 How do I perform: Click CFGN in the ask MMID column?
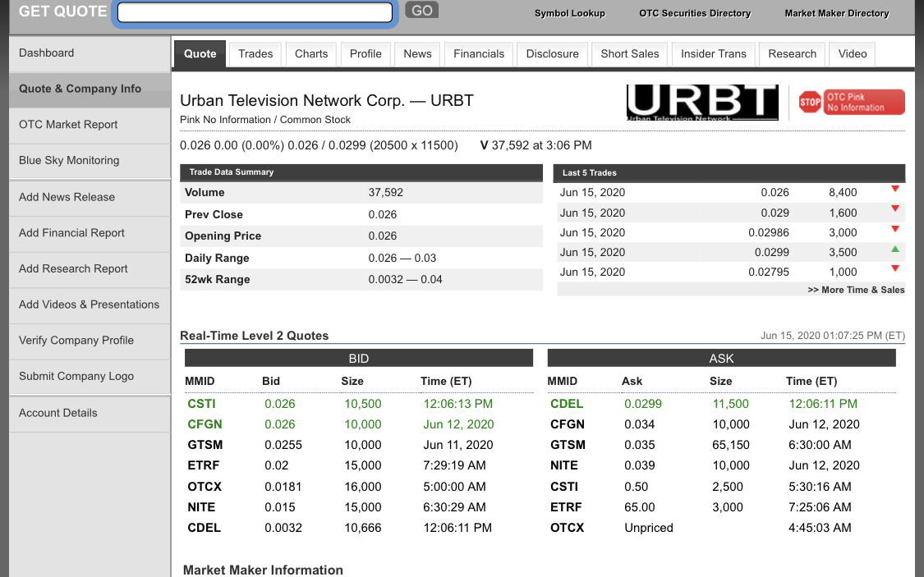568,424
